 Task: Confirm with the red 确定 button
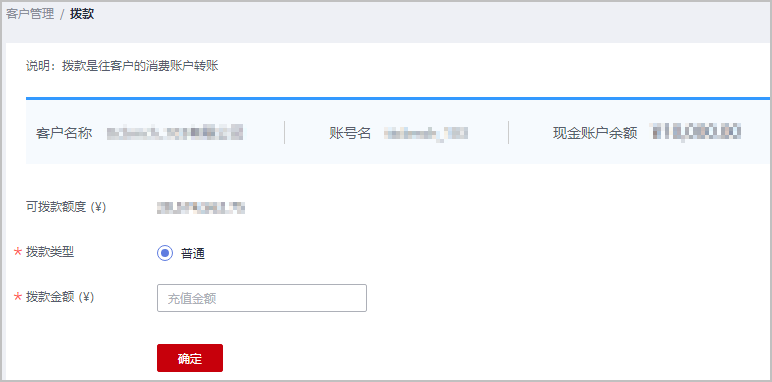(190, 358)
